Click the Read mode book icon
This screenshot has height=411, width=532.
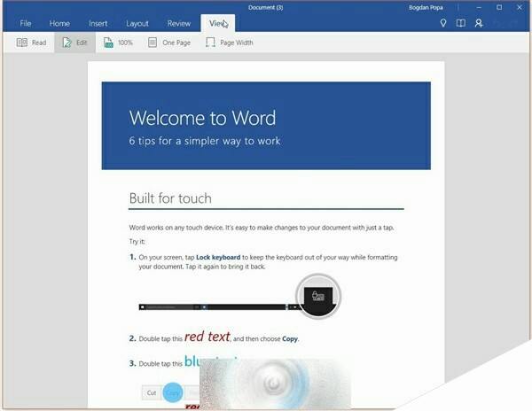click(x=22, y=43)
